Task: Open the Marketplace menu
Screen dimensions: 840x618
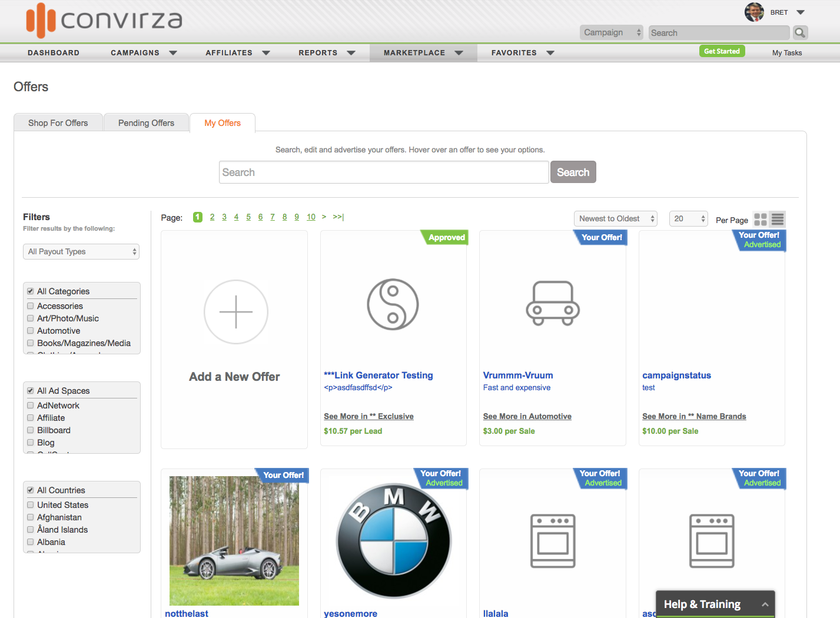Action: pyautogui.click(x=423, y=53)
